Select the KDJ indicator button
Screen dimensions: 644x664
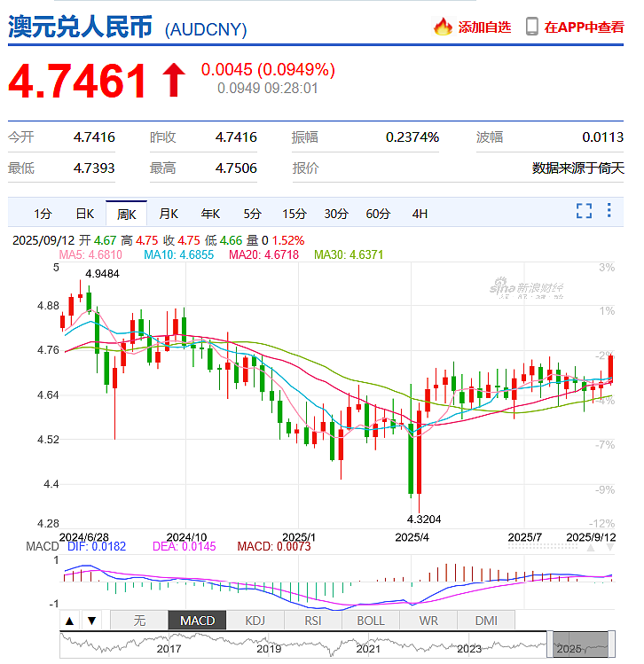click(x=255, y=621)
